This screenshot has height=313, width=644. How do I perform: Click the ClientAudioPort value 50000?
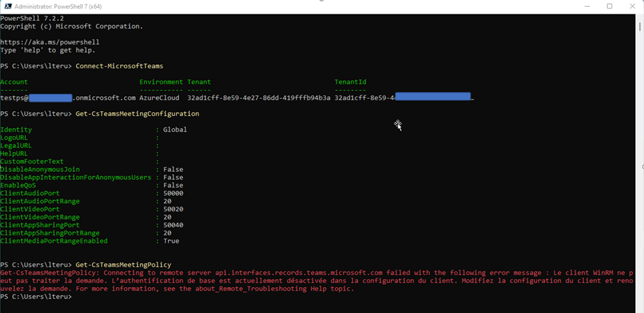click(173, 193)
